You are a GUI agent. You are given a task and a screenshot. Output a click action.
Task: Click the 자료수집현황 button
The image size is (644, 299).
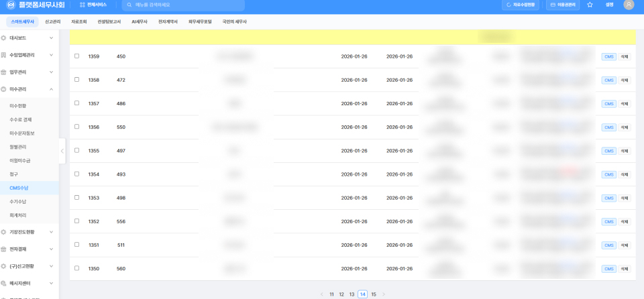pyautogui.click(x=521, y=5)
